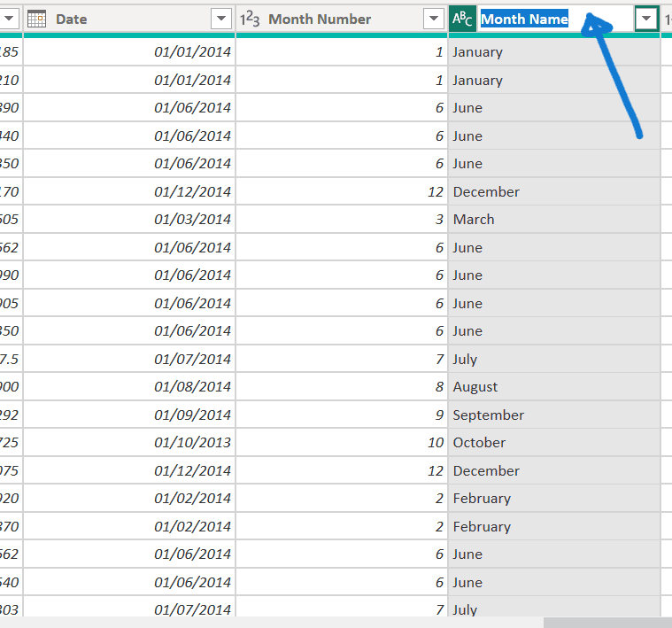
Task: Click the 123 data type icon for Month Number
Action: click(x=249, y=19)
